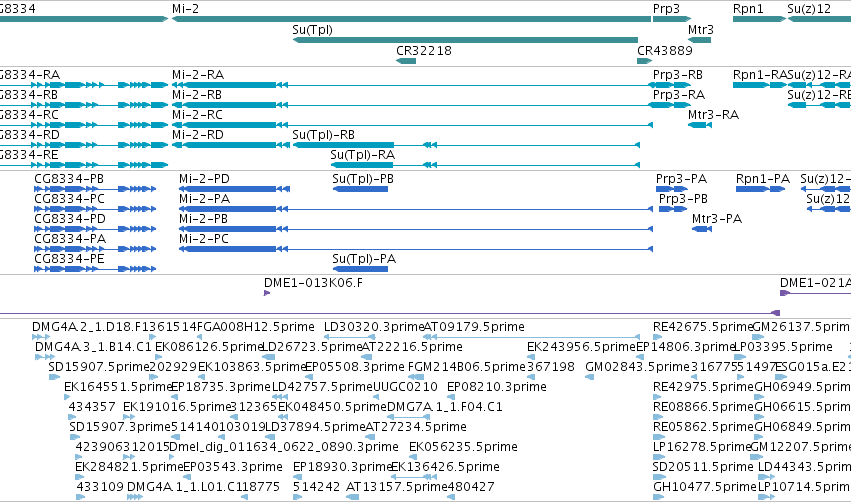Image resolution: width=851 pixels, height=502 pixels.
Task: Click the Mtr3 gene label
Action: pyautogui.click(x=701, y=30)
